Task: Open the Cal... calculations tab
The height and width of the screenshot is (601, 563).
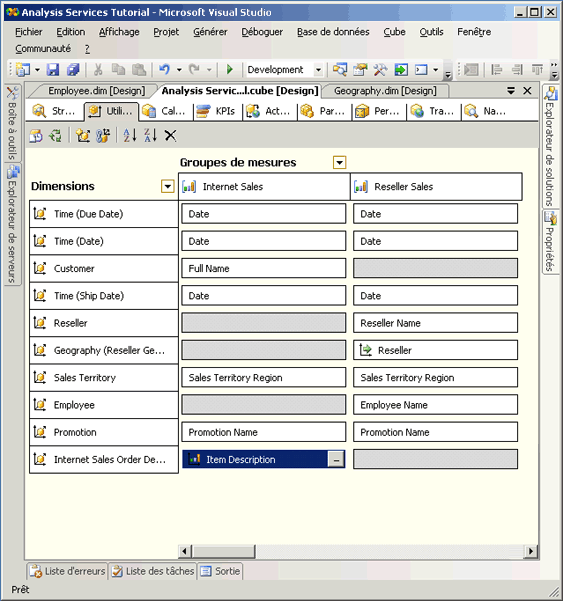Action: tap(166, 111)
